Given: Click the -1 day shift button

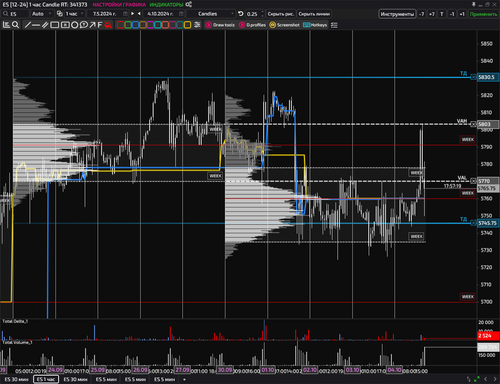Looking at the screenshot, I should 452,14.
